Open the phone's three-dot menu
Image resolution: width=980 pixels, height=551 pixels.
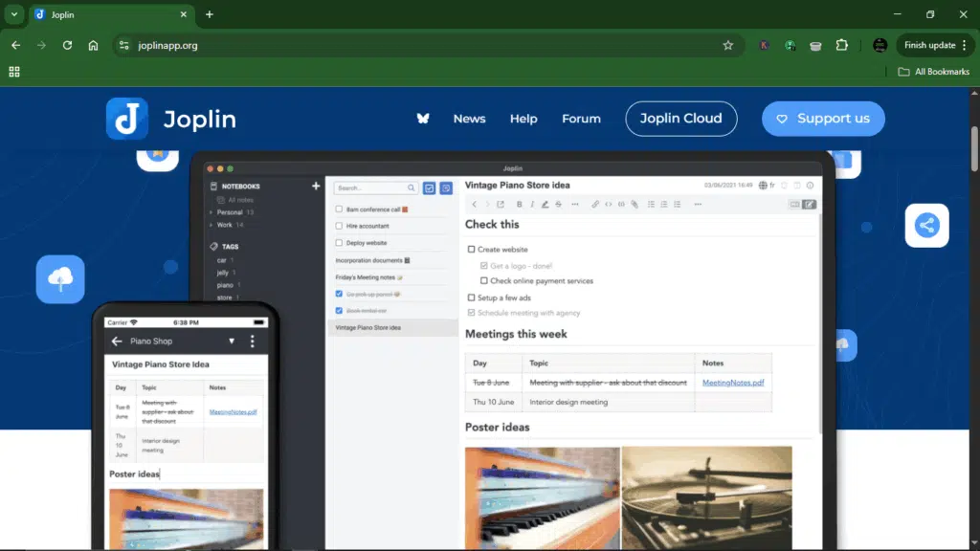(253, 342)
